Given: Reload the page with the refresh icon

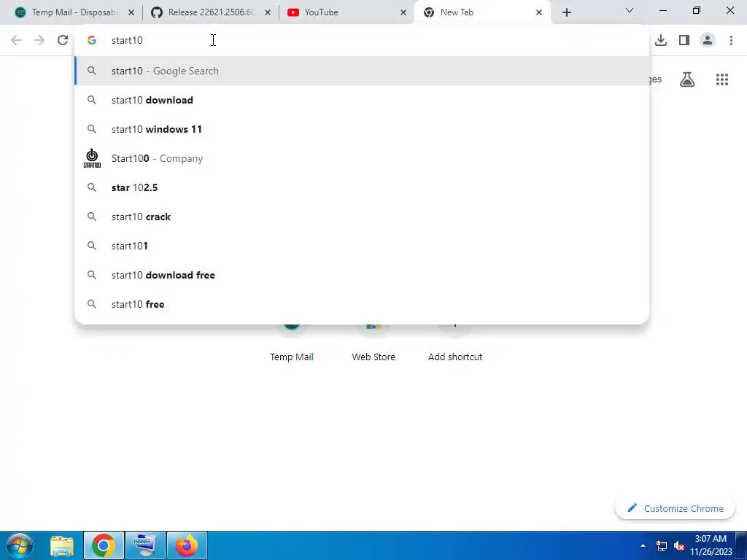Looking at the screenshot, I should [63, 40].
